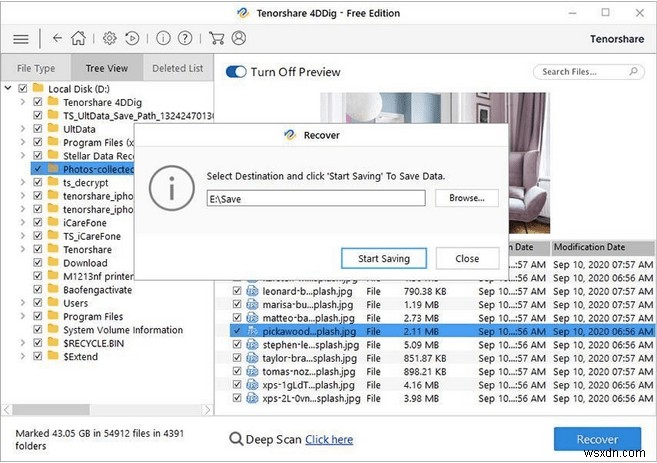The image size is (657, 463).
Task: Click the xps-1gLdT...plash.jpg file icon
Action: click(x=252, y=385)
